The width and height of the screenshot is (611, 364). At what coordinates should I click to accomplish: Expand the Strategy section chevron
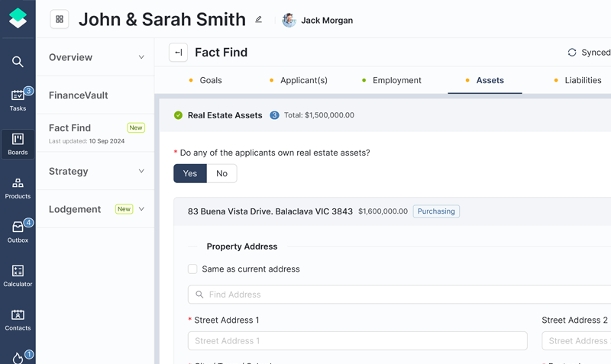coord(141,171)
